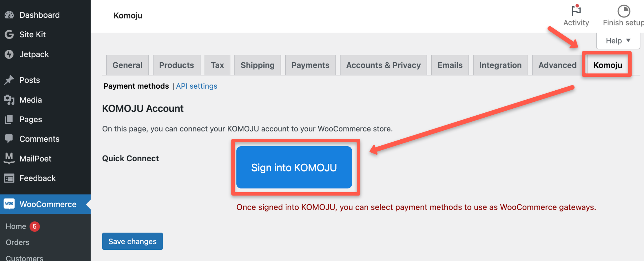Click the Jetpack lightning icon
The image size is (644, 261).
pyautogui.click(x=9, y=54)
